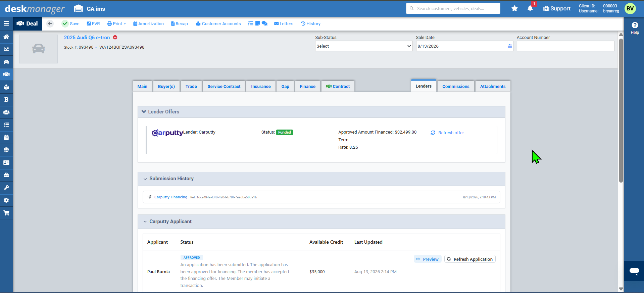The width and height of the screenshot is (644, 293).
Task: Click the vehicle photo placeholder thumbnail
Action: pos(38,49)
